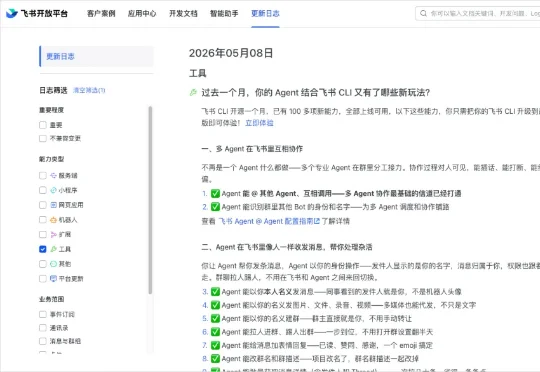
Task: Click list item 3 about 以你本人名义发消息
Action: coord(332,292)
